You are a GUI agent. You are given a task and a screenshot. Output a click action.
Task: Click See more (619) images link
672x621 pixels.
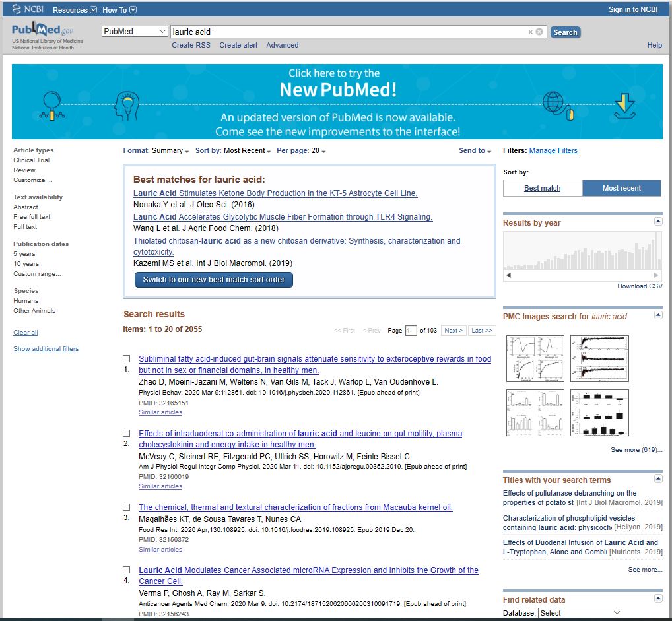pos(636,450)
